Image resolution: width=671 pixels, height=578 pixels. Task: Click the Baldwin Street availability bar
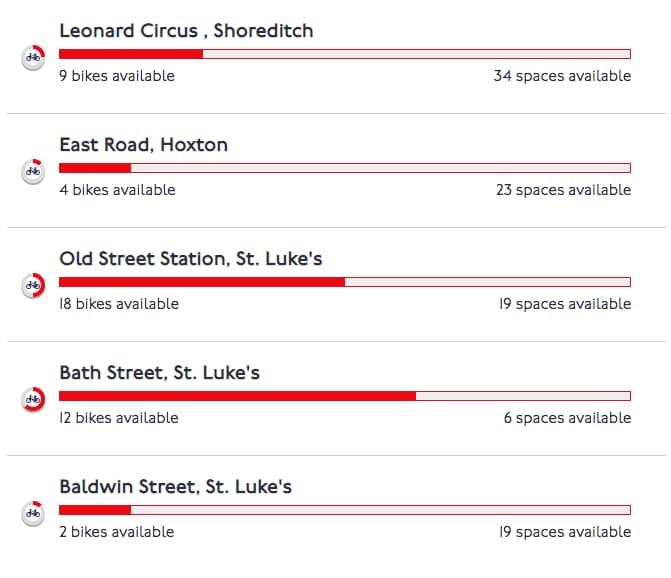(x=344, y=510)
